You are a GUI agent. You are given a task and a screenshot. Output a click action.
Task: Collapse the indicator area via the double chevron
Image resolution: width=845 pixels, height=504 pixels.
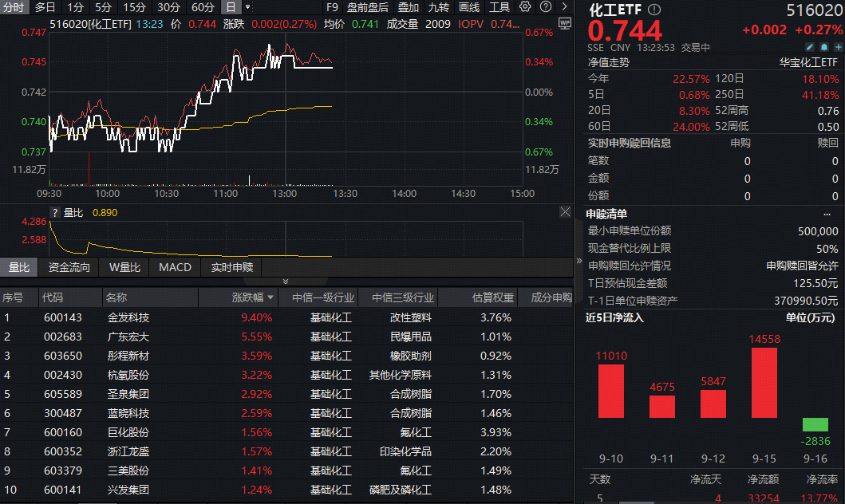click(x=284, y=281)
